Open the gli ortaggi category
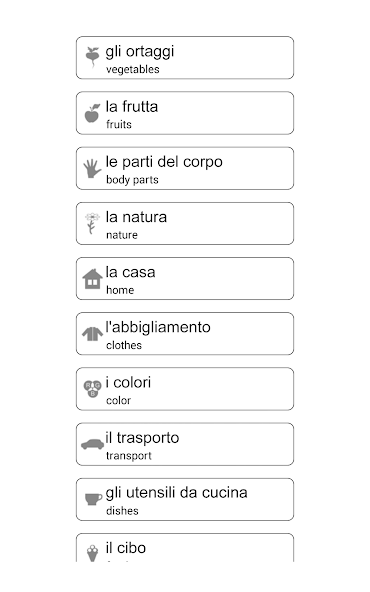 185,58
